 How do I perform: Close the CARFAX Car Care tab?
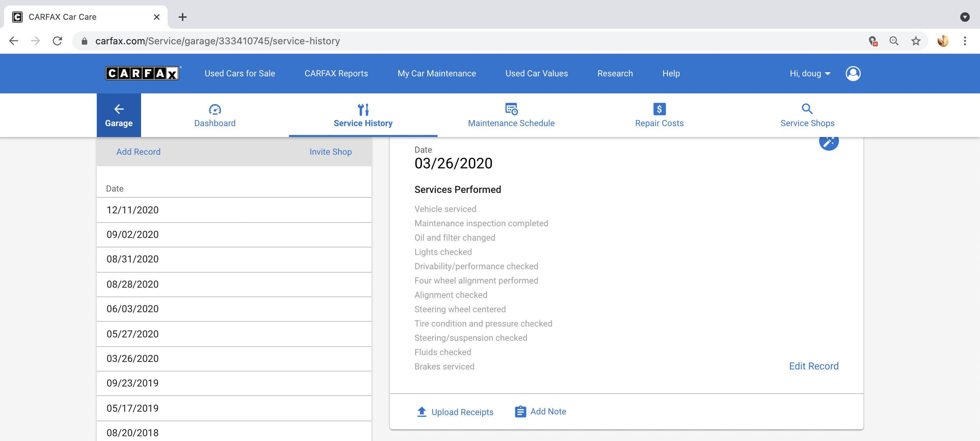tap(156, 17)
